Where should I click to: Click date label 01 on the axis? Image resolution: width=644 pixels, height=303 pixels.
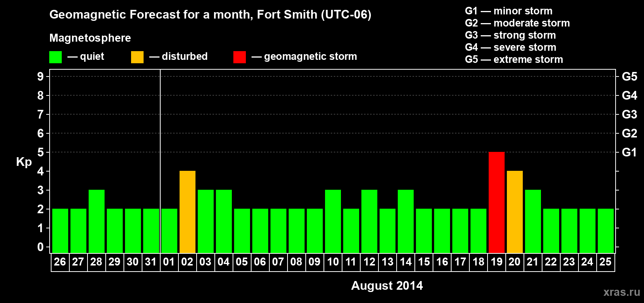pyautogui.click(x=169, y=262)
